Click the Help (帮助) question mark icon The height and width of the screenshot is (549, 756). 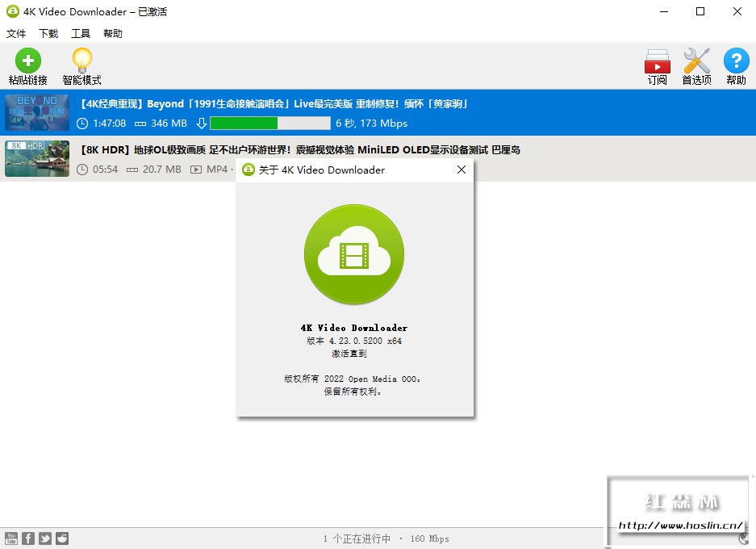click(x=736, y=66)
